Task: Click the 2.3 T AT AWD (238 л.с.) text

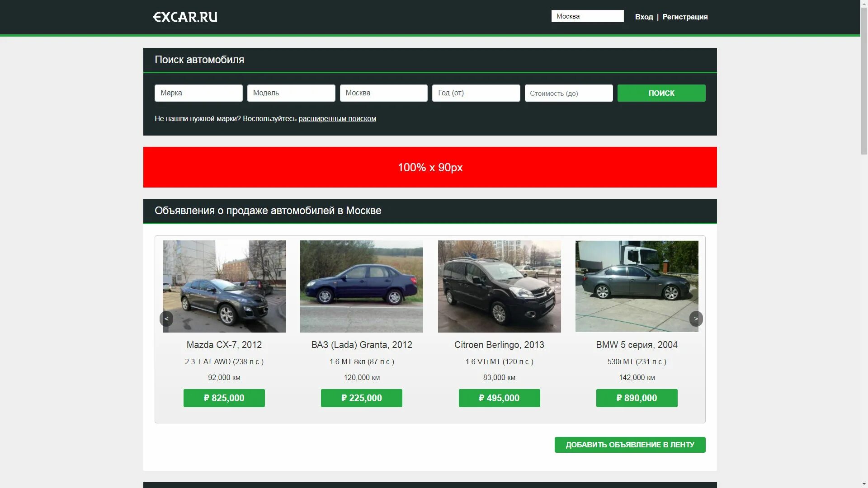Action: [224, 361]
